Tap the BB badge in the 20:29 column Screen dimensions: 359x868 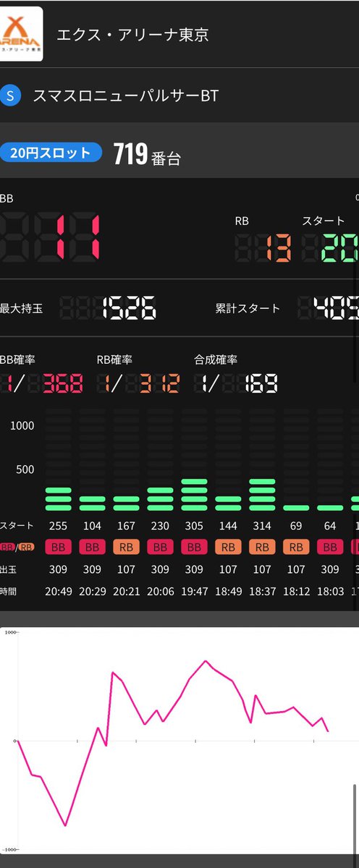pyautogui.click(x=92, y=548)
